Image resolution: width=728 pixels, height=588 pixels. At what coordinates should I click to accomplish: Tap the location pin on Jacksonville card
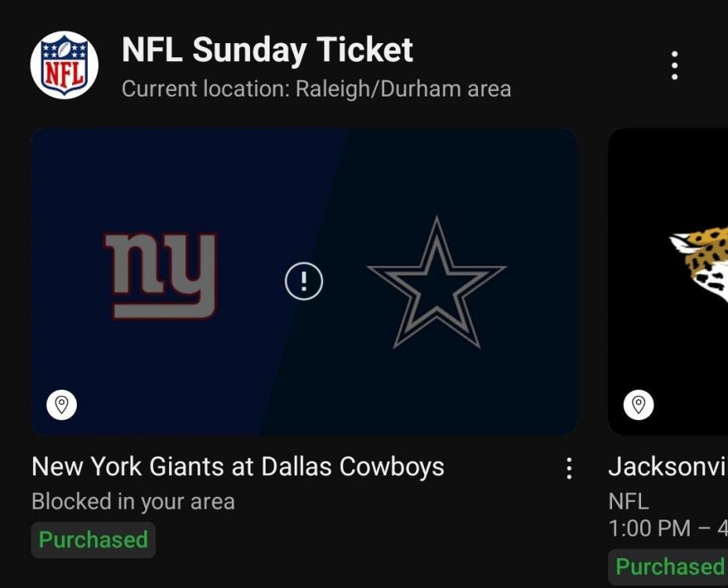point(639,405)
